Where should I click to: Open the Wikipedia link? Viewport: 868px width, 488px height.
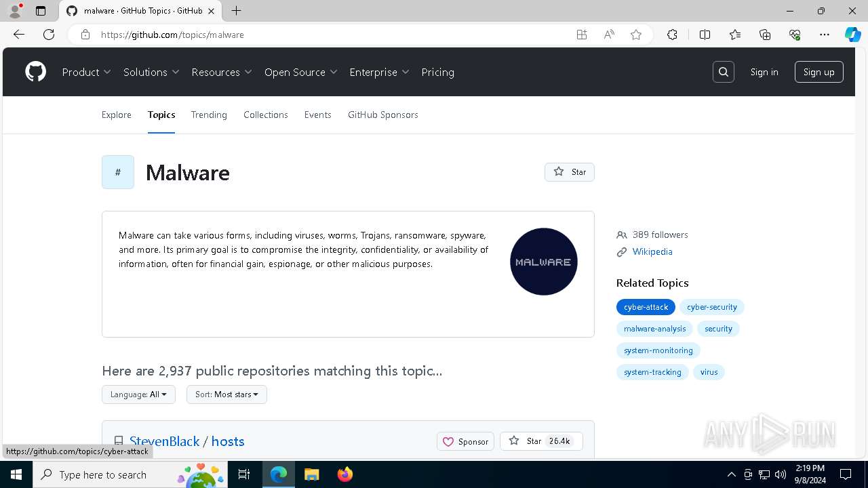[652, 251]
